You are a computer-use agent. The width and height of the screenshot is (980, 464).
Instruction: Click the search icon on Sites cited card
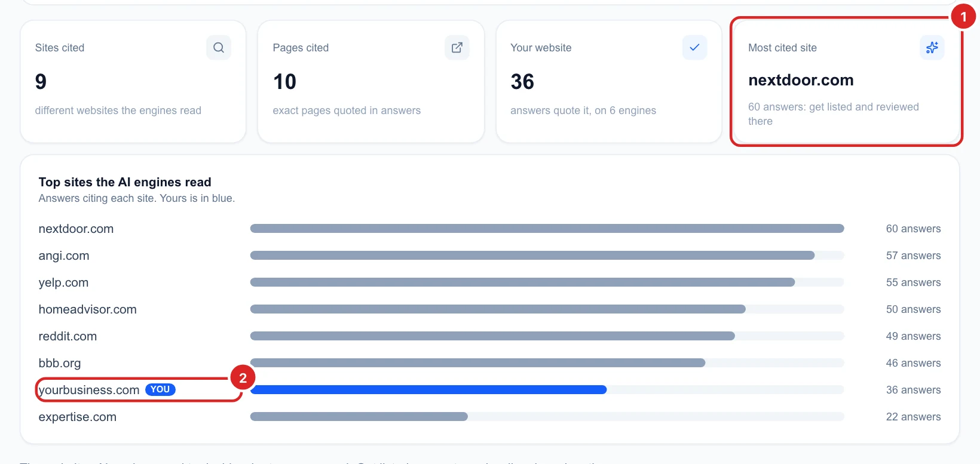coord(219,48)
